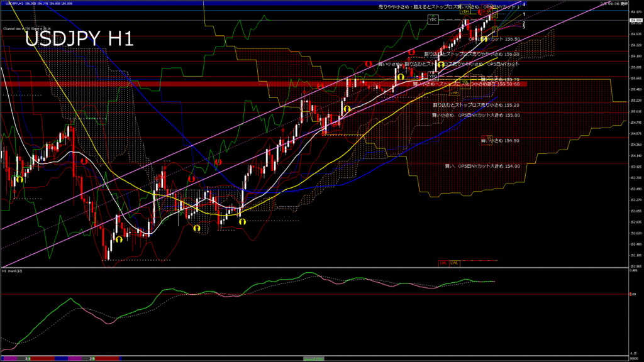Select the H1 macd (12) indicator label
This screenshot has width=644, height=362.
(x=13, y=271)
